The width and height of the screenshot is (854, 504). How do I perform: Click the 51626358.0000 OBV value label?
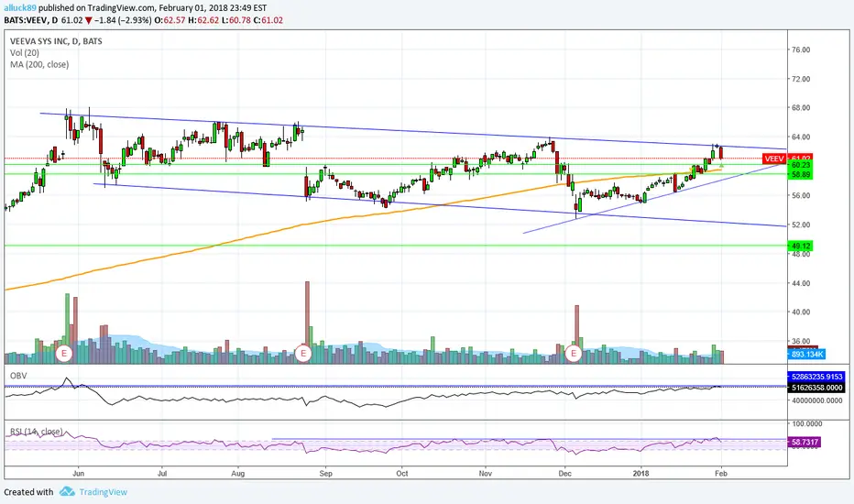pyautogui.click(x=816, y=388)
